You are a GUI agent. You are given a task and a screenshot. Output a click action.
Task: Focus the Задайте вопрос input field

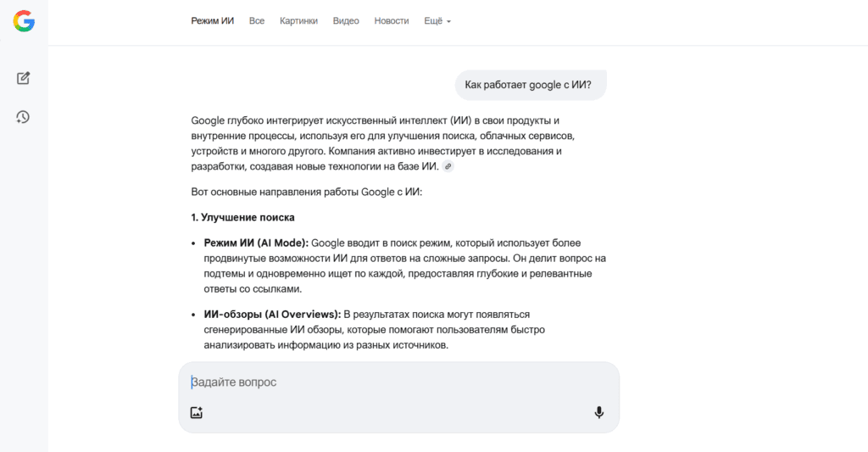pos(390,382)
